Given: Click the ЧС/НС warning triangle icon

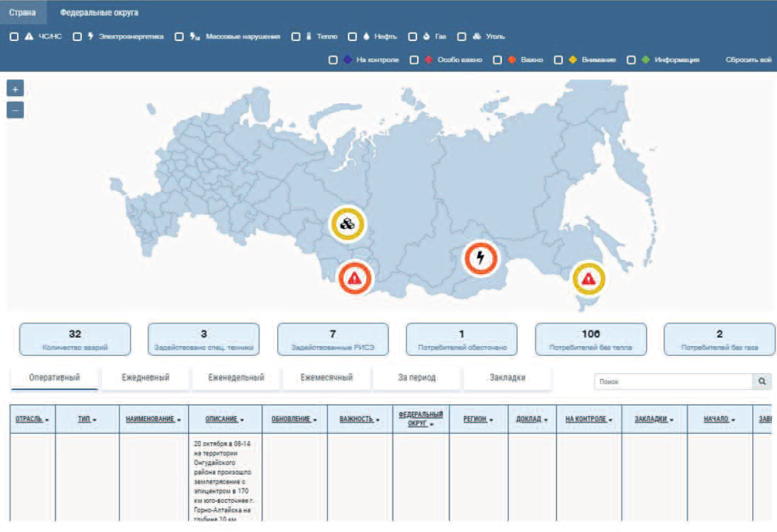Looking at the screenshot, I should [x=29, y=36].
